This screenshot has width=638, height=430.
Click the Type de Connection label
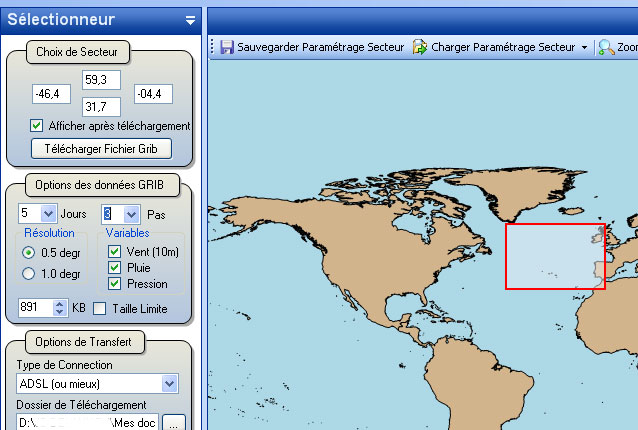65,365
